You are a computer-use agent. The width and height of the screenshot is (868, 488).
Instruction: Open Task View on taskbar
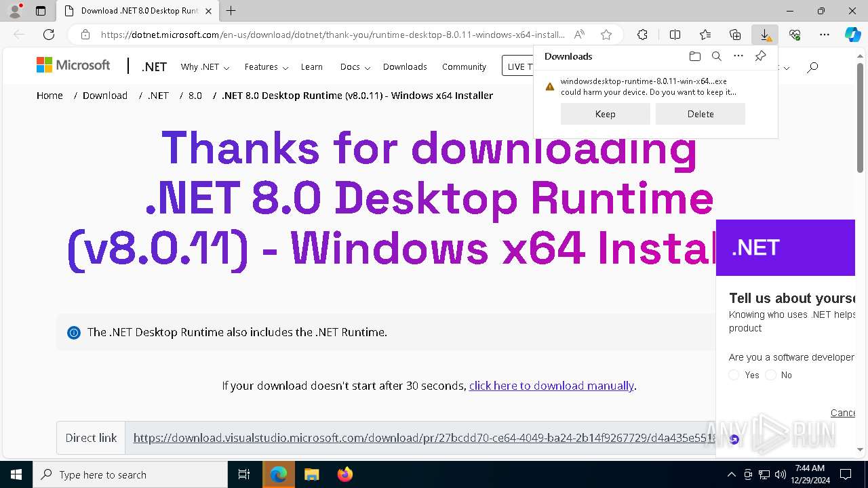coord(244,474)
